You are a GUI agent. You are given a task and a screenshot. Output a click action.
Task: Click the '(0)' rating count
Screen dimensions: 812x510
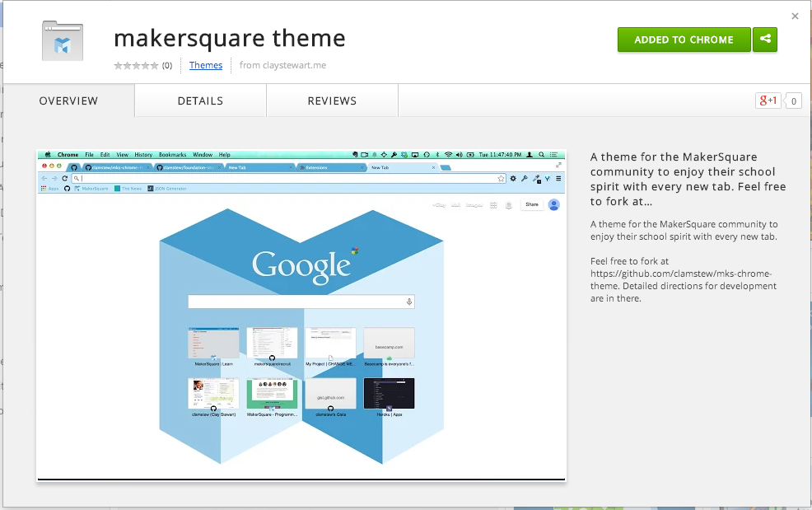click(167, 65)
